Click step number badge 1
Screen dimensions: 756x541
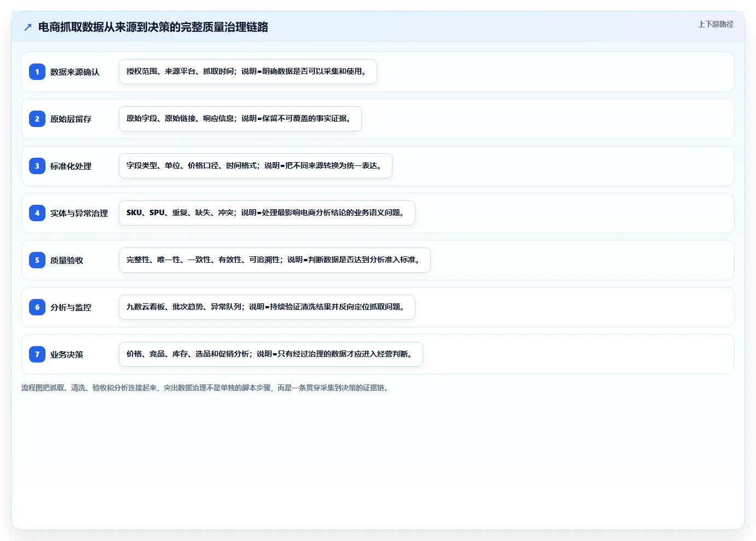click(x=37, y=72)
